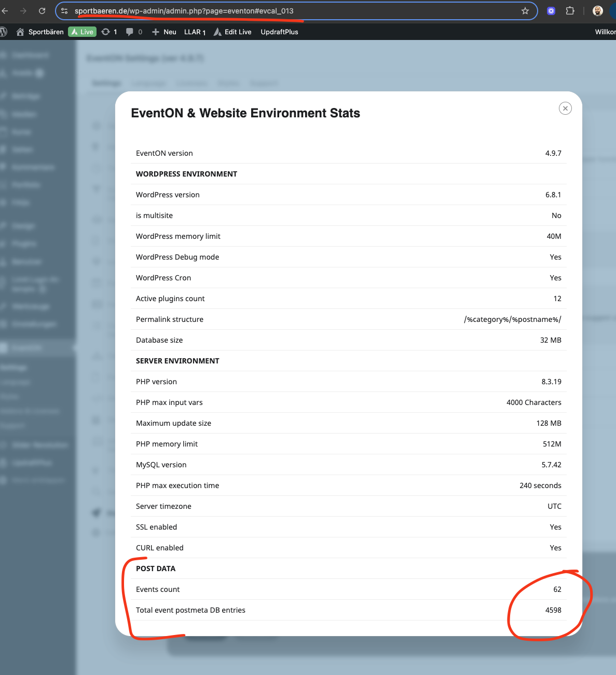Open the Neu add-new menu

[164, 32]
